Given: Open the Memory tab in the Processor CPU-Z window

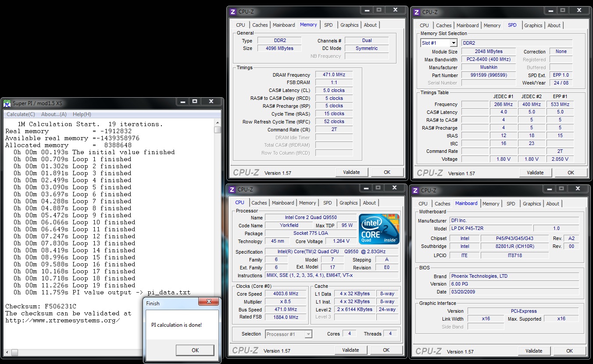Looking at the screenshot, I should coord(307,203).
